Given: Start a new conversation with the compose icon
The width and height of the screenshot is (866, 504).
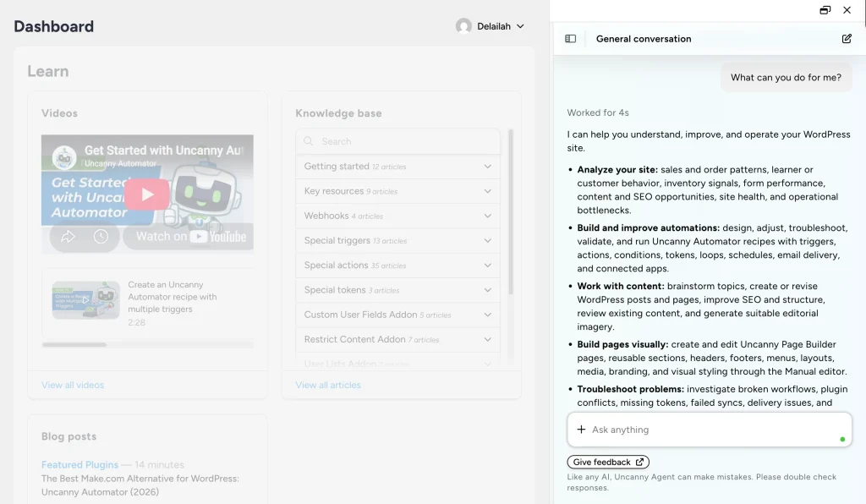Looking at the screenshot, I should (x=847, y=39).
